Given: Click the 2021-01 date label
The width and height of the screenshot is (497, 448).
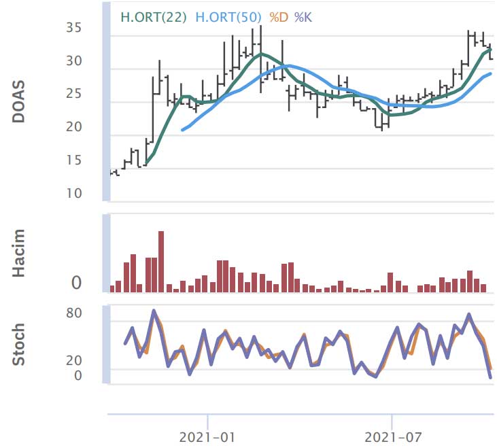Looking at the screenshot, I should 207,438.
